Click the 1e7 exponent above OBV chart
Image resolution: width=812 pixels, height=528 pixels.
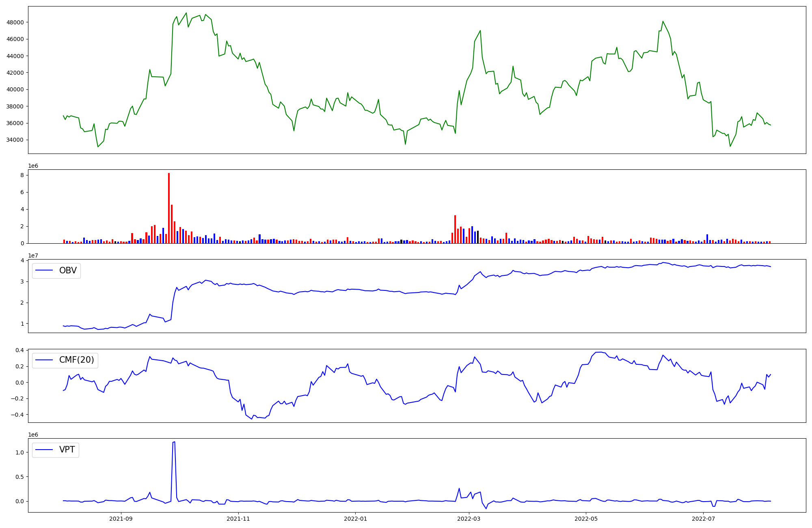point(33,255)
